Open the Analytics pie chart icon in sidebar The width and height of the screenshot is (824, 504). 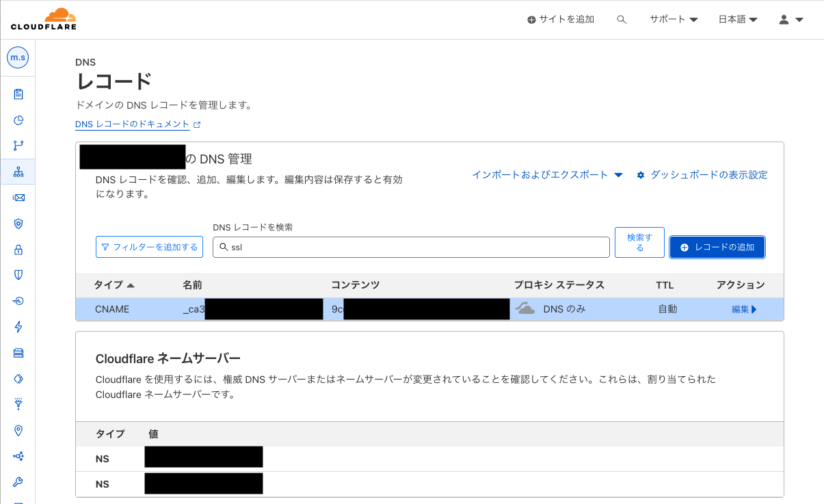18,120
